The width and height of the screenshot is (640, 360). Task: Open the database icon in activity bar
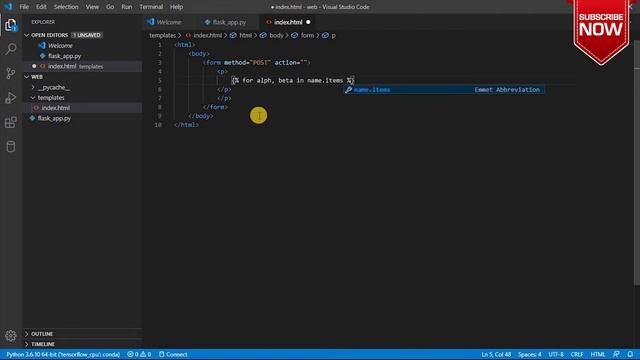tap(11, 147)
